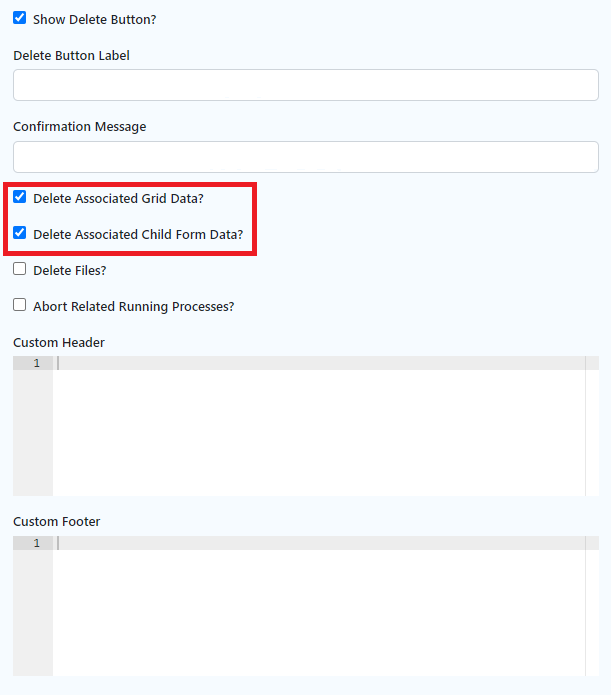Uncheck the Show Delete Button checkbox

click(x=20, y=19)
